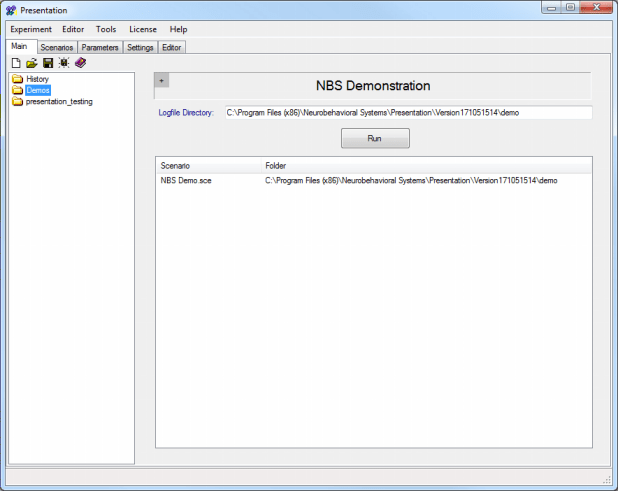
Task: Click the folder path of NBS Demo.sce
Action: point(411,180)
